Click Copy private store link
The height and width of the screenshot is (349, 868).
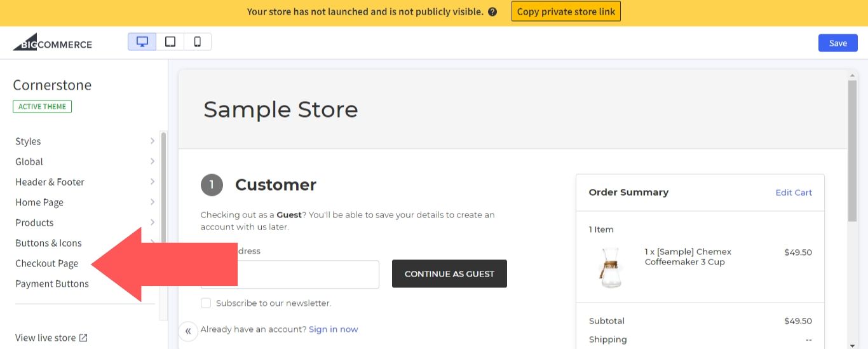[x=566, y=11]
